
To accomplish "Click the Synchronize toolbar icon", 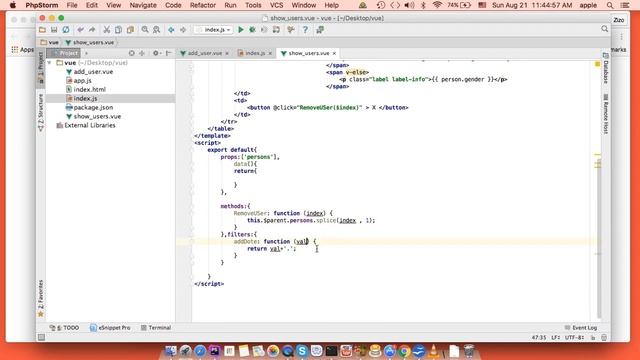I will point(66,30).
